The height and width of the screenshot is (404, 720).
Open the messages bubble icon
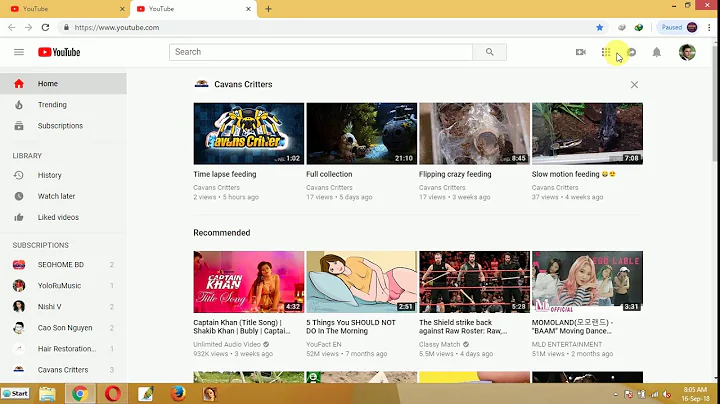[632, 52]
